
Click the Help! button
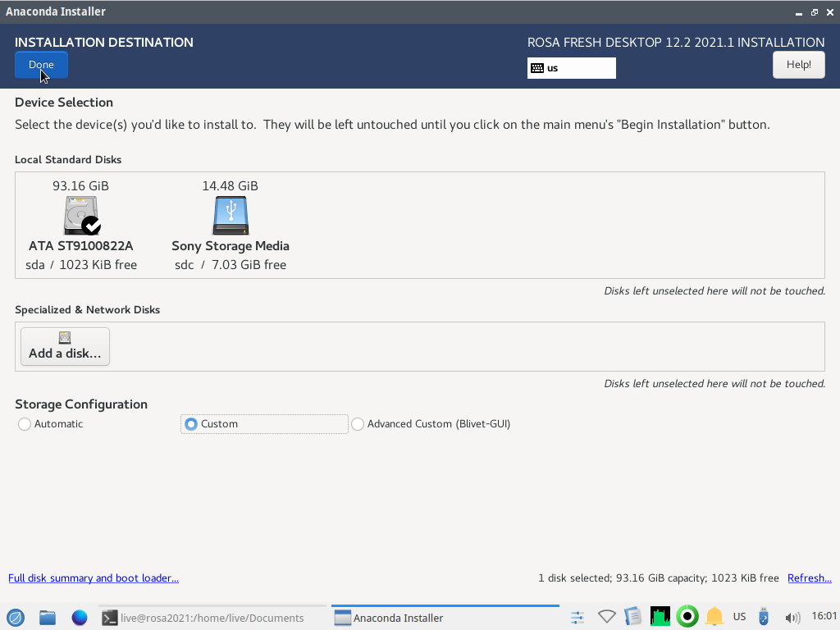click(x=798, y=65)
